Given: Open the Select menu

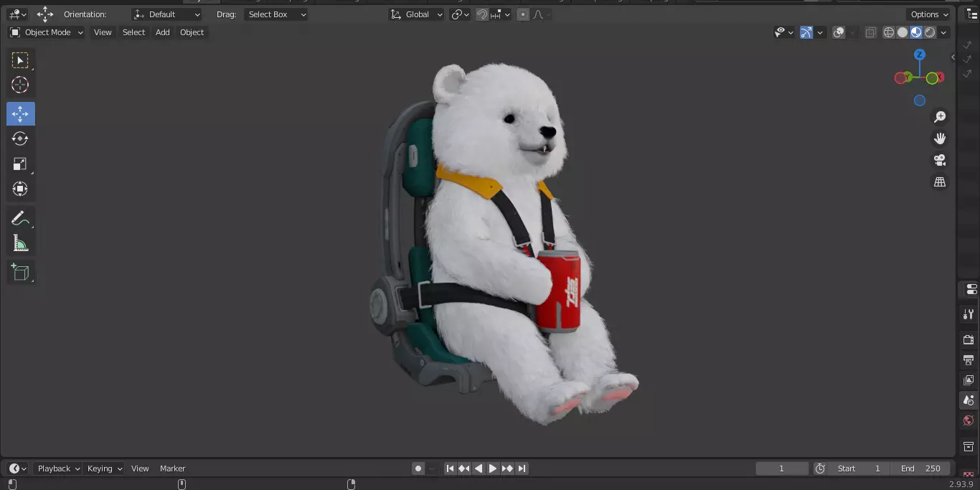Looking at the screenshot, I should 133,32.
